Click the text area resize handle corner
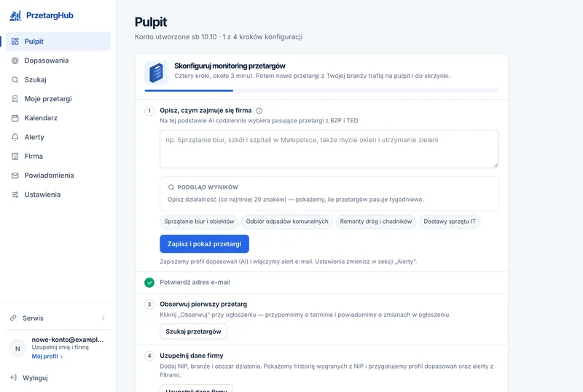 tap(496, 165)
